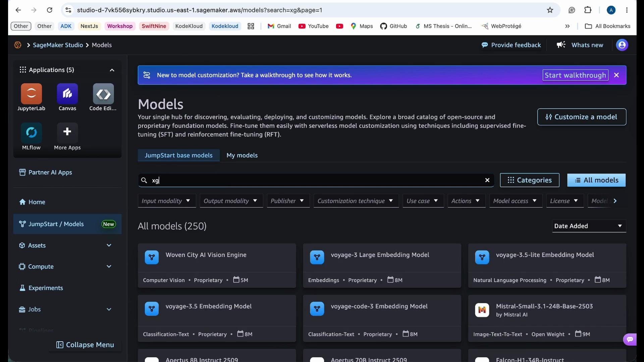This screenshot has height=362, width=644.
Task: Open KodeKloud bookmark folder
Action: pos(189,26)
